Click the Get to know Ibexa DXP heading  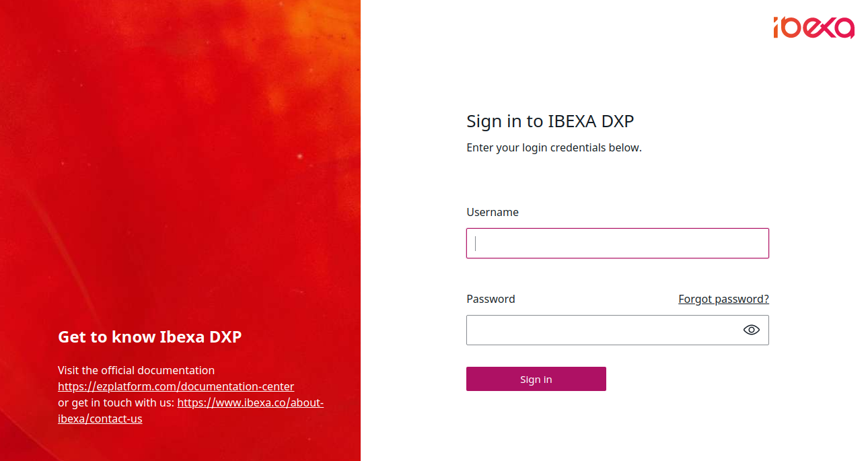pyautogui.click(x=149, y=336)
